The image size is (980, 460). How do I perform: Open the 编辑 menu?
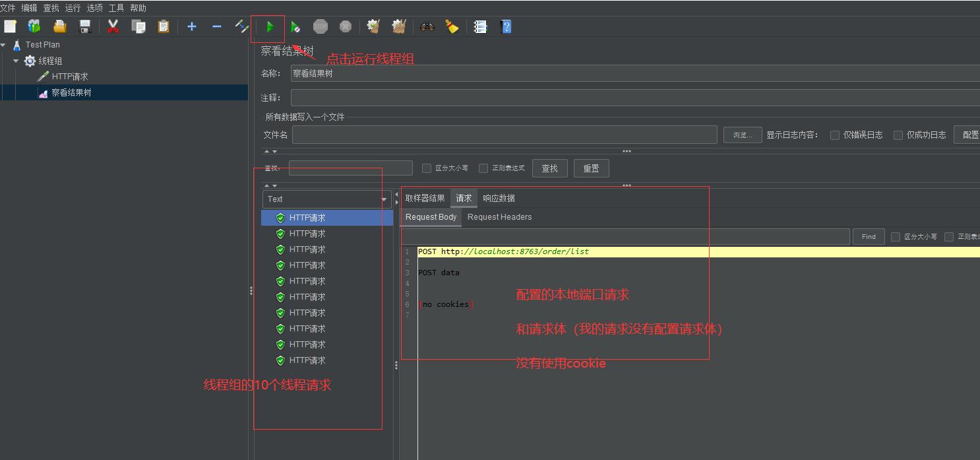click(x=30, y=8)
